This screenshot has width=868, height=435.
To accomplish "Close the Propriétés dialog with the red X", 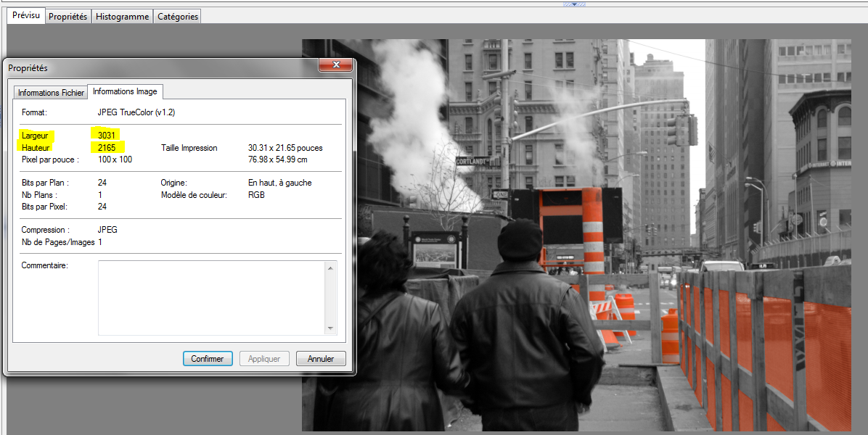I will pyautogui.click(x=336, y=66).
